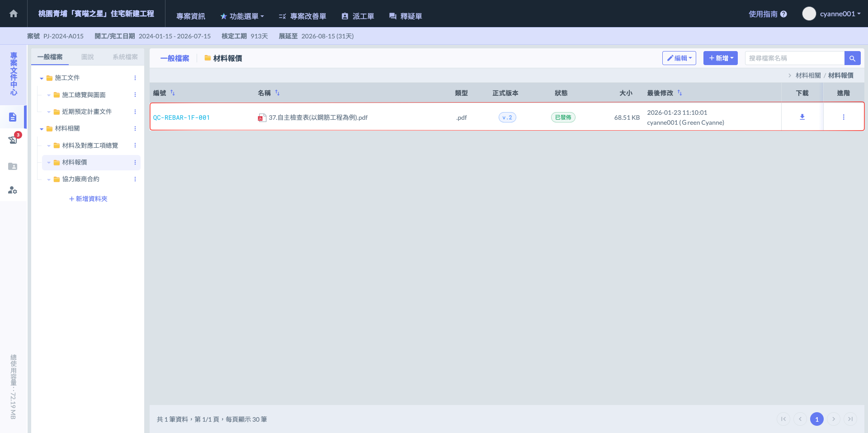The image size is (868, 433).
Task: Collapse the 施工文件 folder tree
Action: tap(42, 78)
